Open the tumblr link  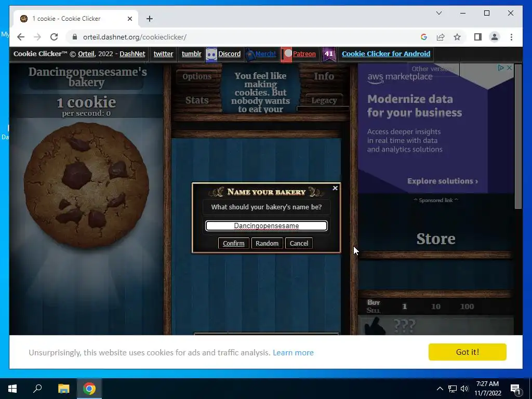click(x=191, y=54)
